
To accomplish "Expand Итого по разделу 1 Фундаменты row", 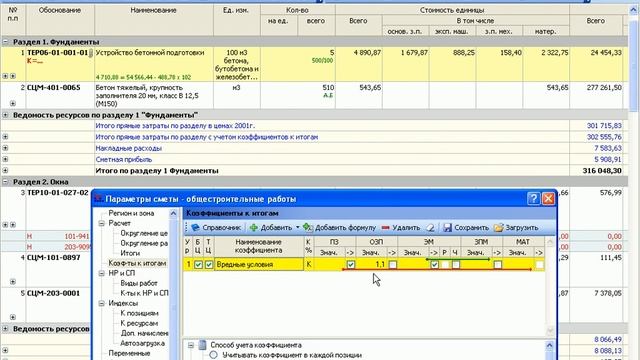I will click(x=5, y=170).
